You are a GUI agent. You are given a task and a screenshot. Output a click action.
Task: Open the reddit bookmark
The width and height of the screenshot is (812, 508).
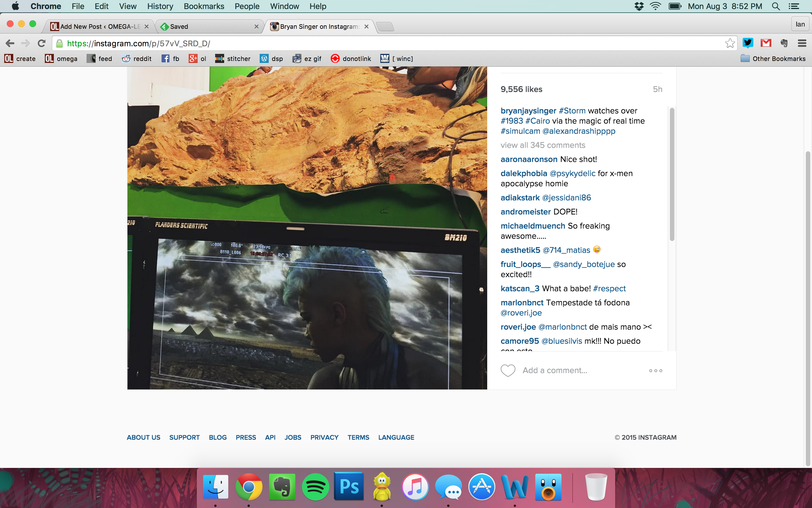136,58
